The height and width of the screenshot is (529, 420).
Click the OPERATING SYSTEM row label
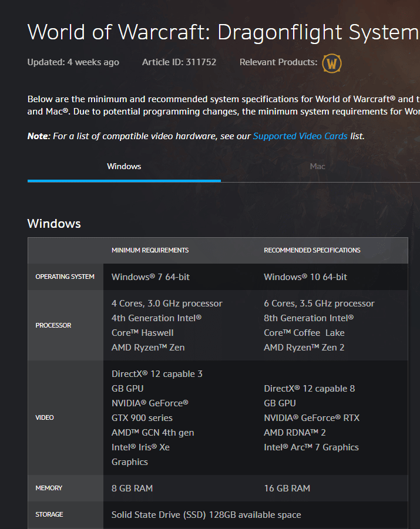coord(65,277)
